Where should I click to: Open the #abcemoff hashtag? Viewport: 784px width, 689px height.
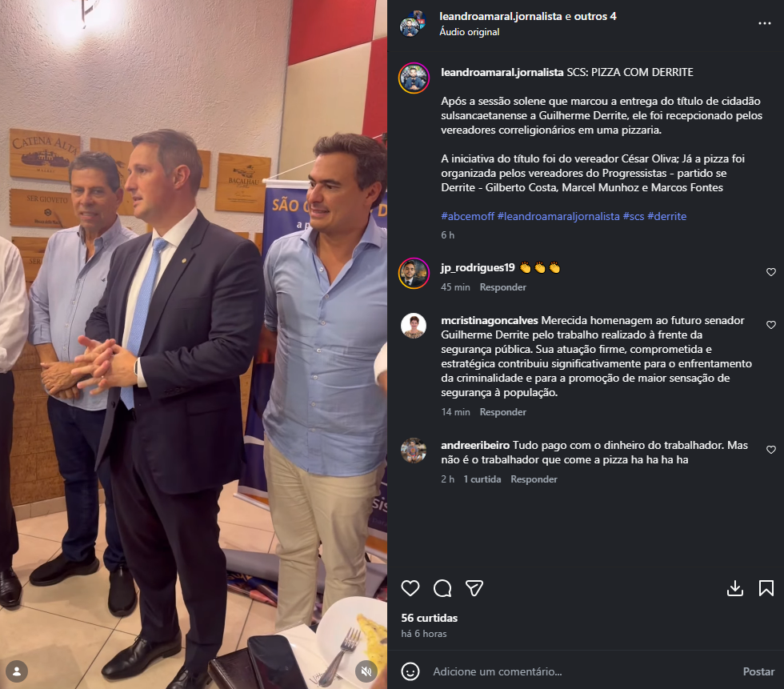pyautogui.click(x=467, y=217)
